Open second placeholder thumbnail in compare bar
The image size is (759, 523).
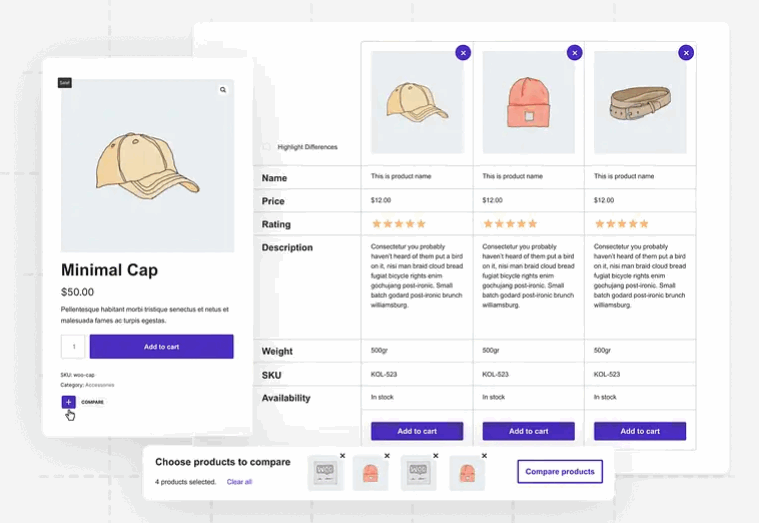(419, 473)
